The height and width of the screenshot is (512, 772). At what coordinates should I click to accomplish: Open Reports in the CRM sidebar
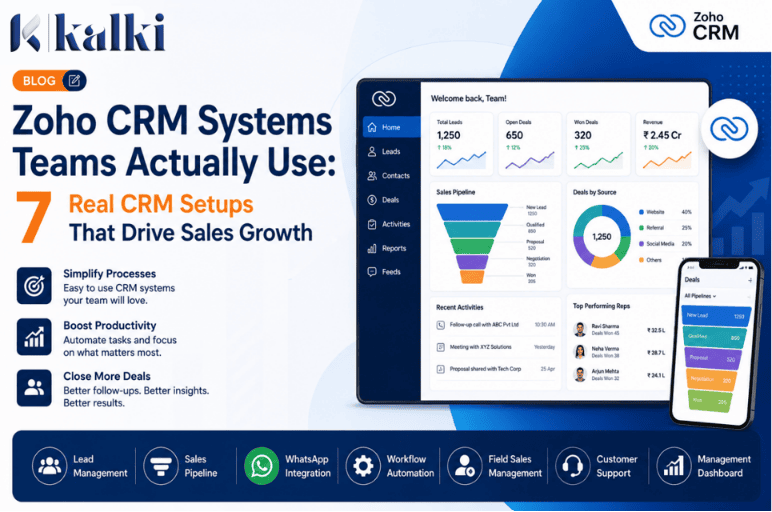391,248
